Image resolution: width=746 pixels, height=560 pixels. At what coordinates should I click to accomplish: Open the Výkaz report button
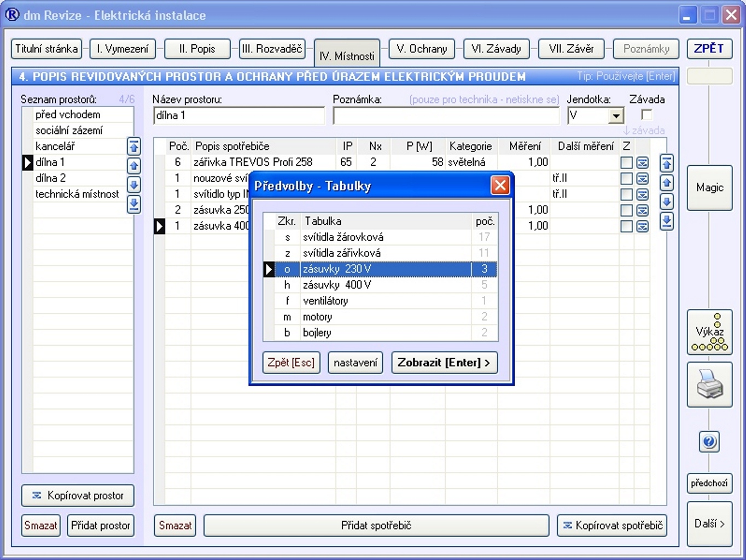(x=709, y=332)
